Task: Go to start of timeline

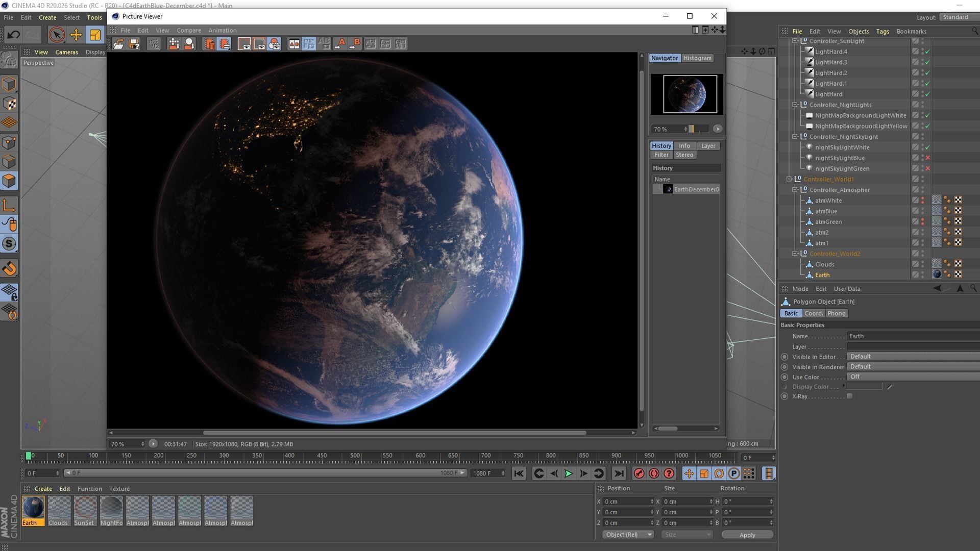Action: click(519, 473)
